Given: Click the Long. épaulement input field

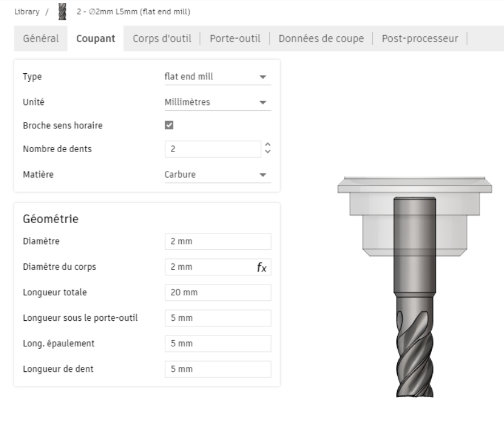Looking at the screenshot, I should pos(218,344).
